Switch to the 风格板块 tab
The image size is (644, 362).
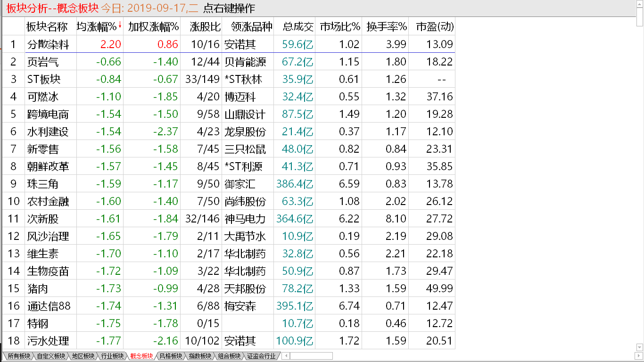[170, 356]
